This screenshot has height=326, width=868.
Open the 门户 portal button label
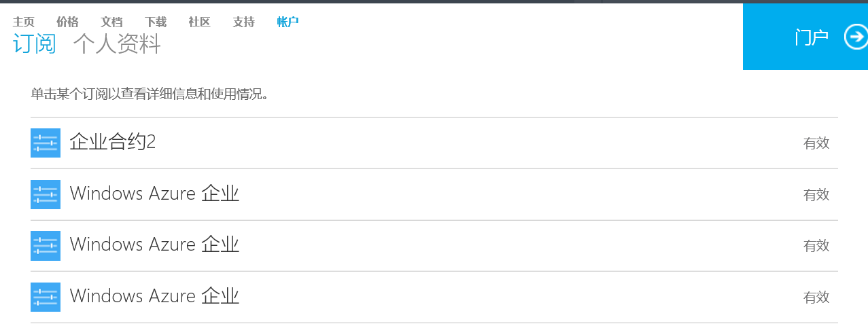click(x=812, y=37)
